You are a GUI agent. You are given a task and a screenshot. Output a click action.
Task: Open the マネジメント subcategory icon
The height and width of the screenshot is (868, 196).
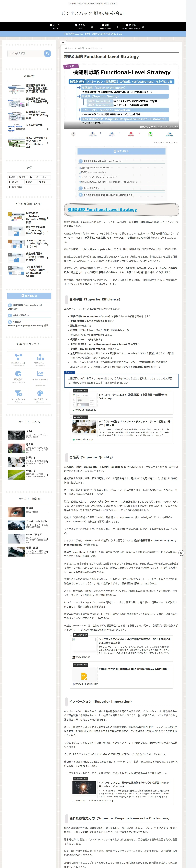[40, 357]
